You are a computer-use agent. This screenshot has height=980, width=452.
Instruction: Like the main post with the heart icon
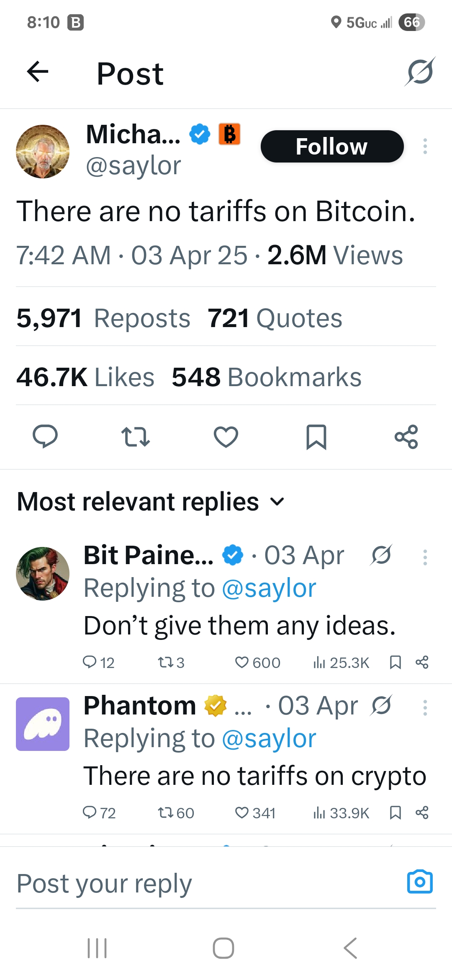pos(226,436)
